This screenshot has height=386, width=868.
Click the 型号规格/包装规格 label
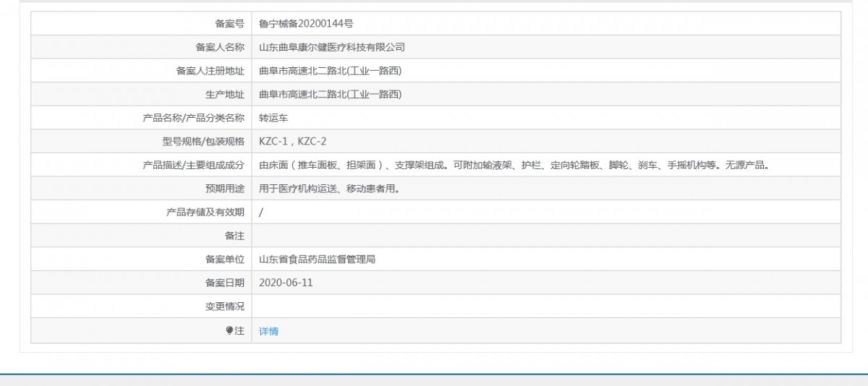[x=204, y=142]
